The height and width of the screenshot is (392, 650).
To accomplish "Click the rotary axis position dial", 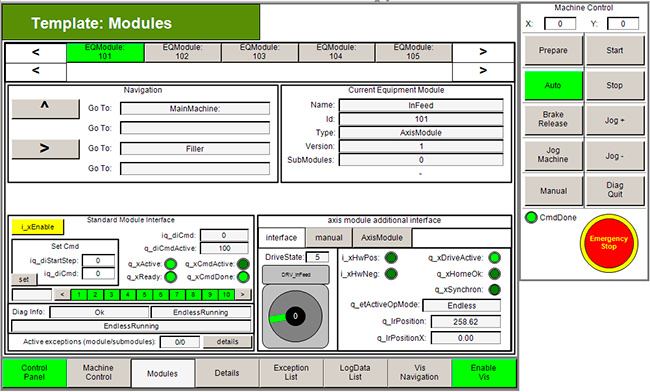I will click(295, 317).
